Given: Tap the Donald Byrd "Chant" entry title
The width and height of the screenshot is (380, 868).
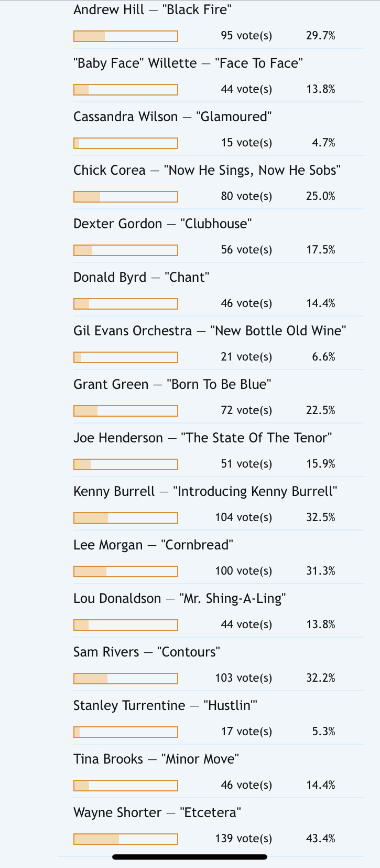Looking at the screenshot, I should click(142, 278).
